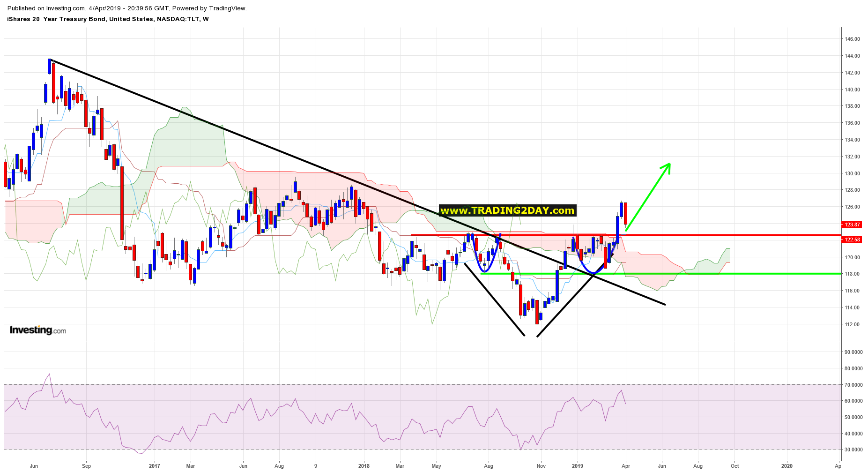Click the Nov time axis label
The image size is (868, 472).
tap(541, 466)
